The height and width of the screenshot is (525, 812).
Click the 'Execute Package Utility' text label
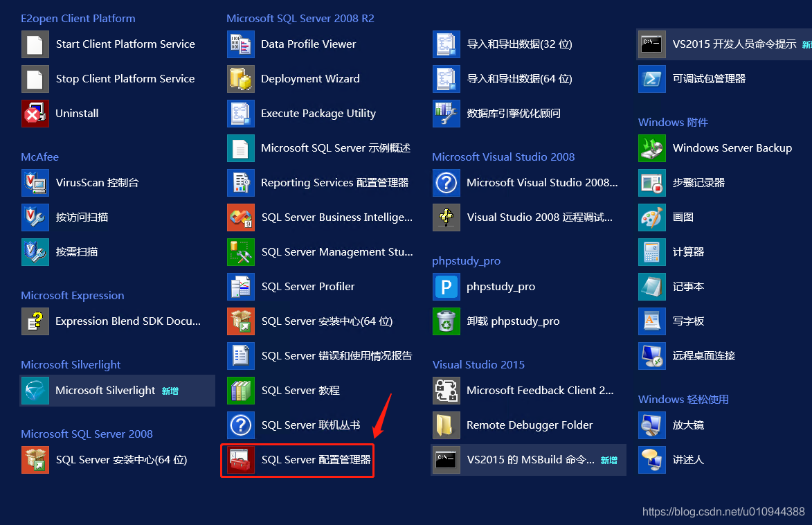pos(318,114)
